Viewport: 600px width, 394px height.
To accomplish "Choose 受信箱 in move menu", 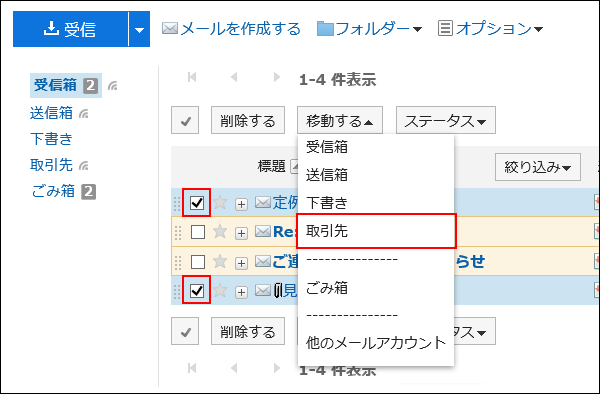I will point(376,147).
